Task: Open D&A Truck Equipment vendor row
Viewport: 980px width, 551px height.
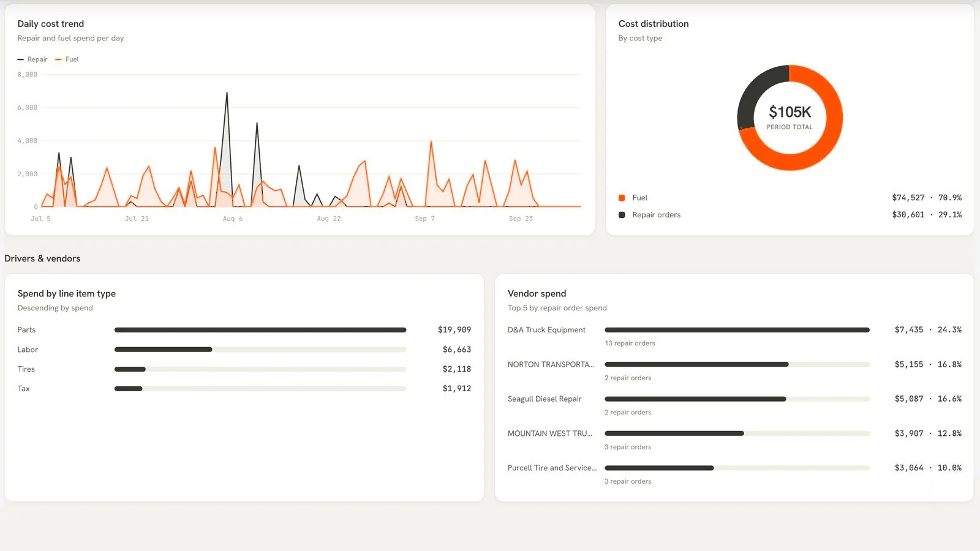Action: point(734,336)
